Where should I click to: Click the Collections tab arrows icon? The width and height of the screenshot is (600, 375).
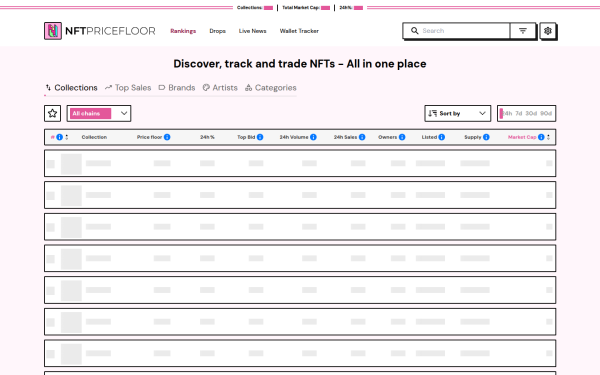coord(48,88)
